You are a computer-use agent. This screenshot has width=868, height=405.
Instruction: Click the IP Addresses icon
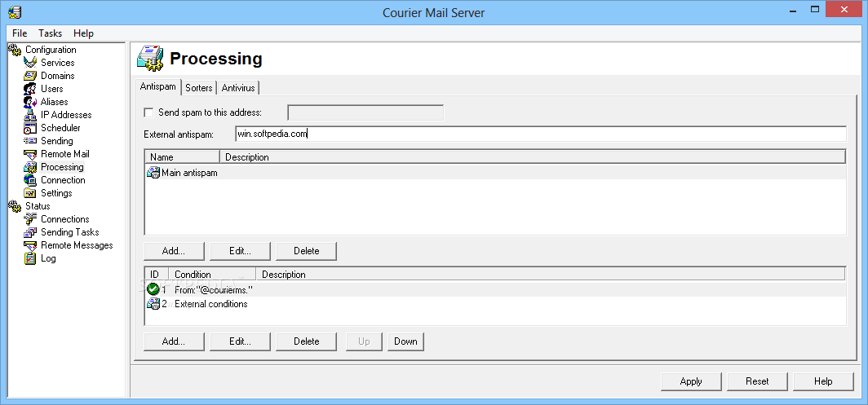(30, 115)
